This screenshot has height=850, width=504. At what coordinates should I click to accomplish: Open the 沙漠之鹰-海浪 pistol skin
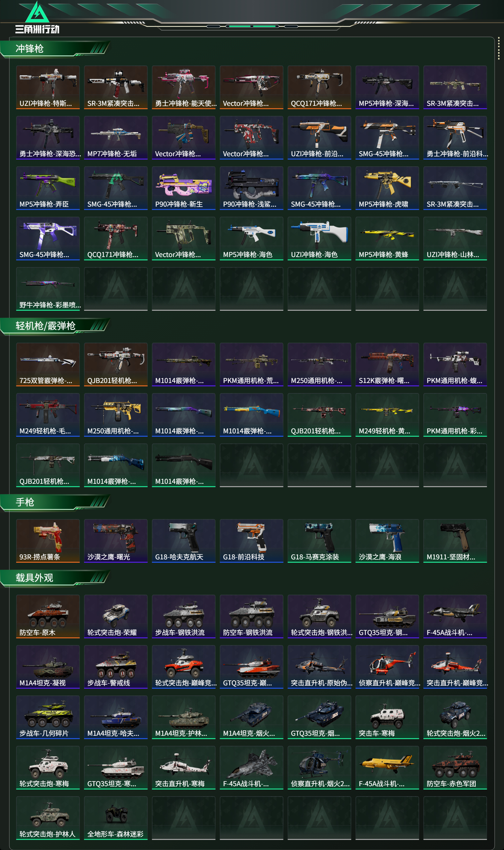tap(387, 541)
